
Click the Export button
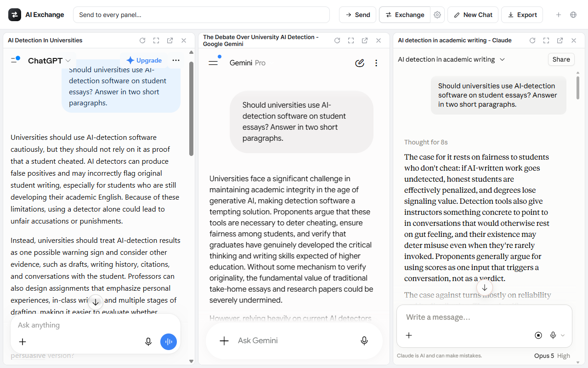pyautogui.click(x=522, y=15)
